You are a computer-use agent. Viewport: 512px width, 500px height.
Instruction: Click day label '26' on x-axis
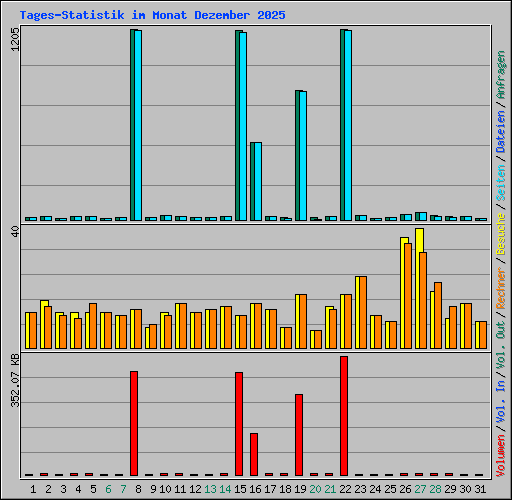pyautogui.click(x=405, y=489)
